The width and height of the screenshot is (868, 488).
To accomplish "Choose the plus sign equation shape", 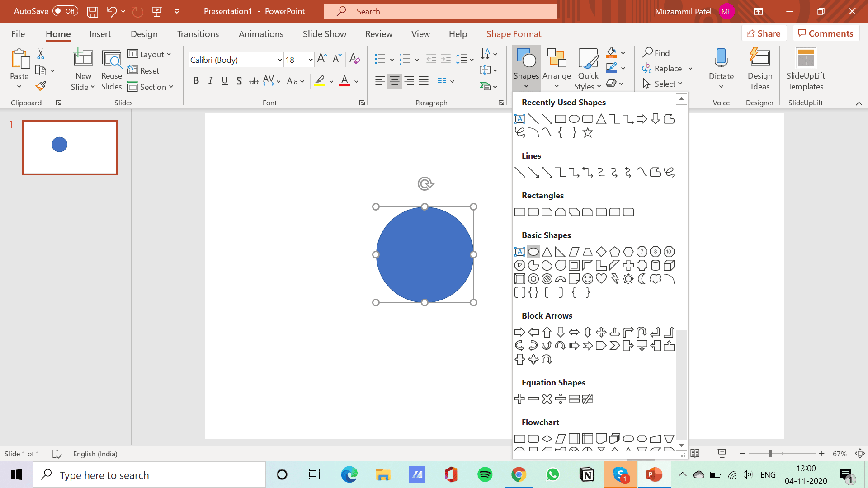I will 520,399.
